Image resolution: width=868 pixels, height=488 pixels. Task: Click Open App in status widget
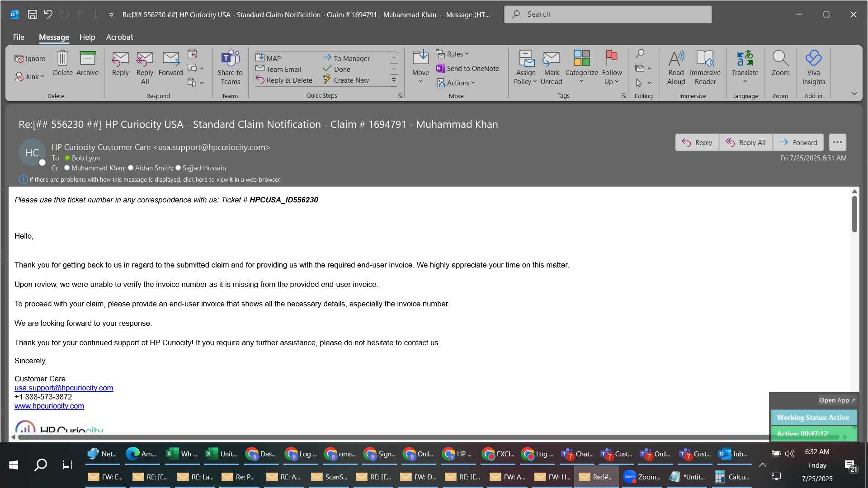point(837,400)
